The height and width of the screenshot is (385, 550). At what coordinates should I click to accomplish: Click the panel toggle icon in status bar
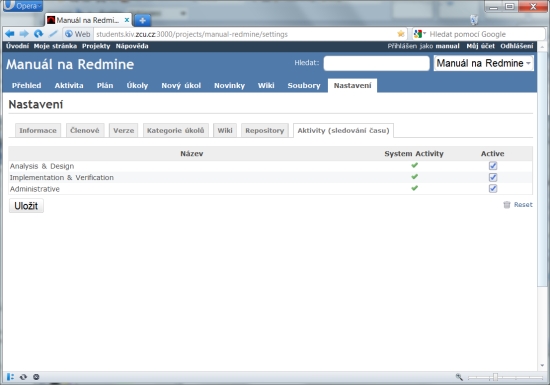coord(10,377)
